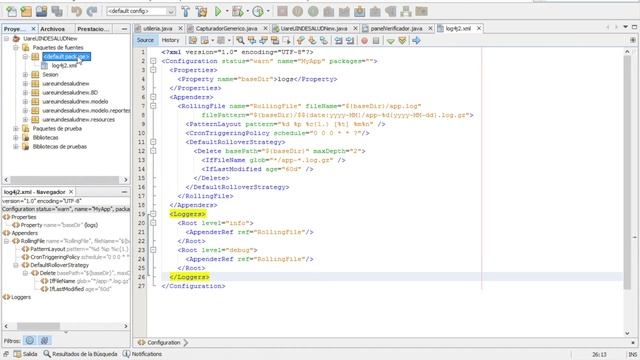
Task: Click the New File toolbar icon
Action: (11, 11)
